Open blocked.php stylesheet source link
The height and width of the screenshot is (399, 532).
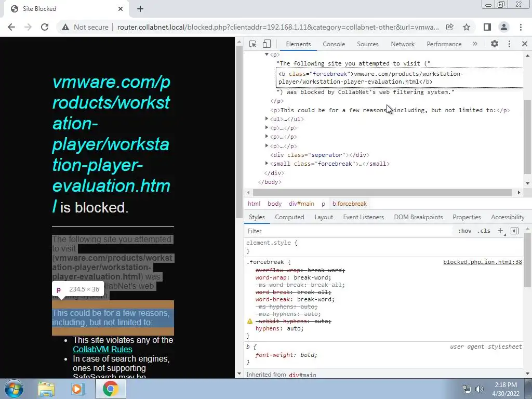(483, 262)
